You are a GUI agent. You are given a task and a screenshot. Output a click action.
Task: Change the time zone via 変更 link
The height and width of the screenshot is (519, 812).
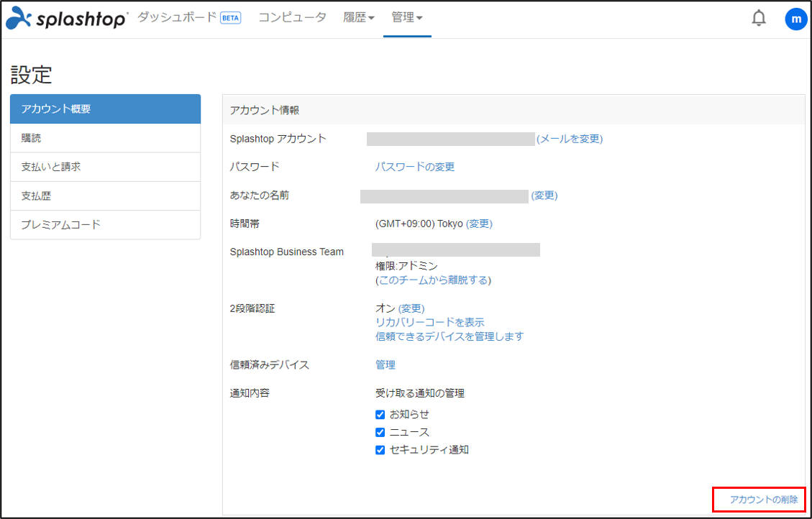(x=479, y=224)
